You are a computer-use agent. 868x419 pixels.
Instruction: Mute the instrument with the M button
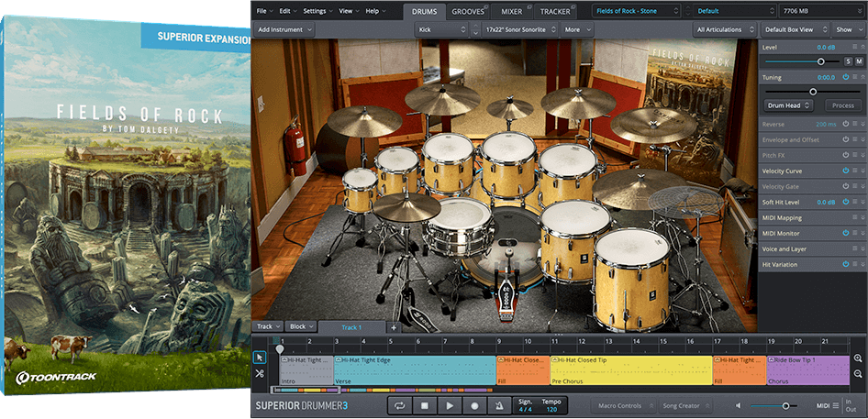click(860, 61)
